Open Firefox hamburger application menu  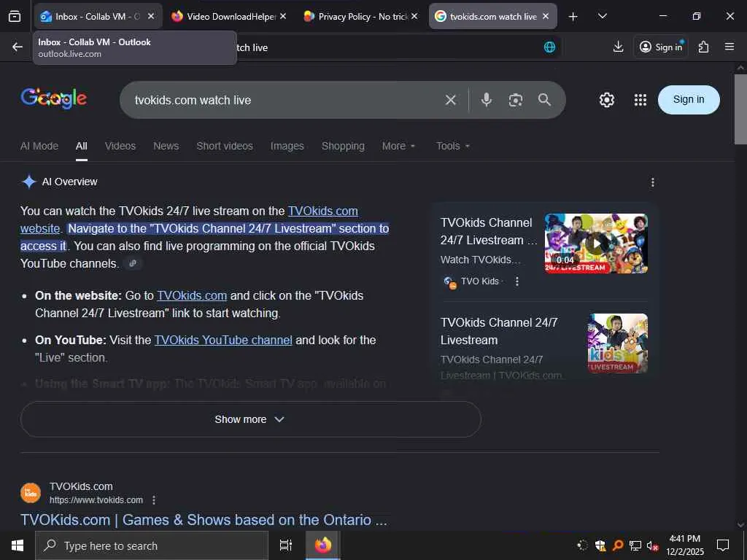pyautogui.click(x=729, y=47)
